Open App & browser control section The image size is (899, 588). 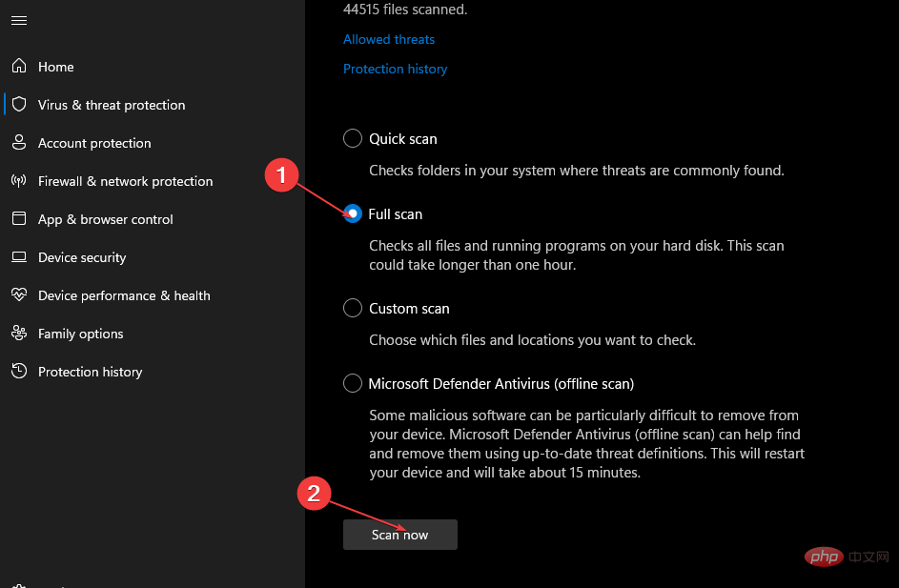pyautogui.click(x=106, y=219)
